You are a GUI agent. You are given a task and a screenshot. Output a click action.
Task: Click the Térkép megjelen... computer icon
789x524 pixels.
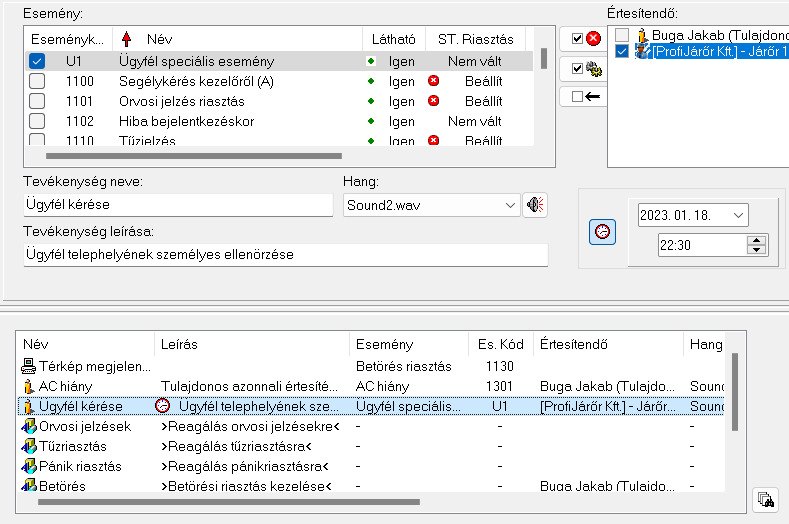[29, 366]
